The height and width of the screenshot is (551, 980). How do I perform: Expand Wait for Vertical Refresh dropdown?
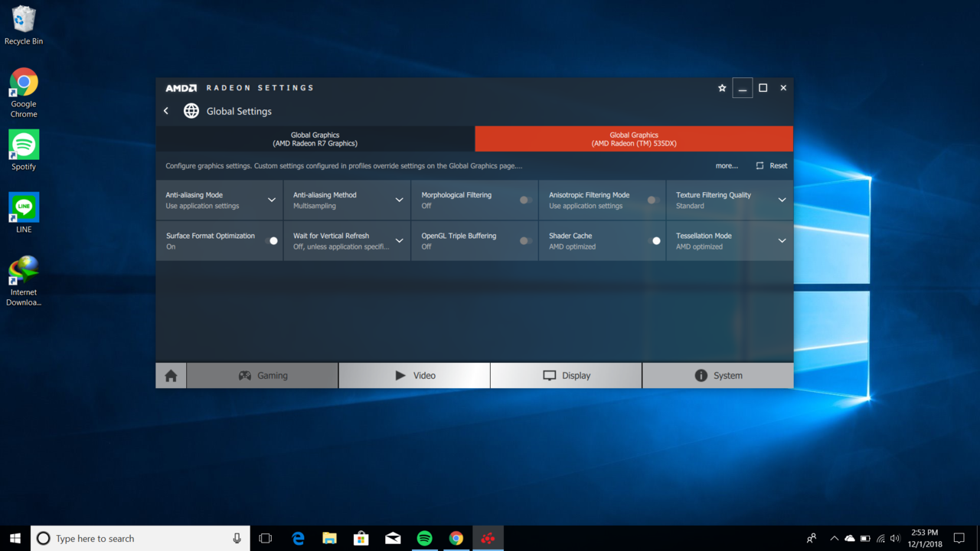(x=399, y=240)
